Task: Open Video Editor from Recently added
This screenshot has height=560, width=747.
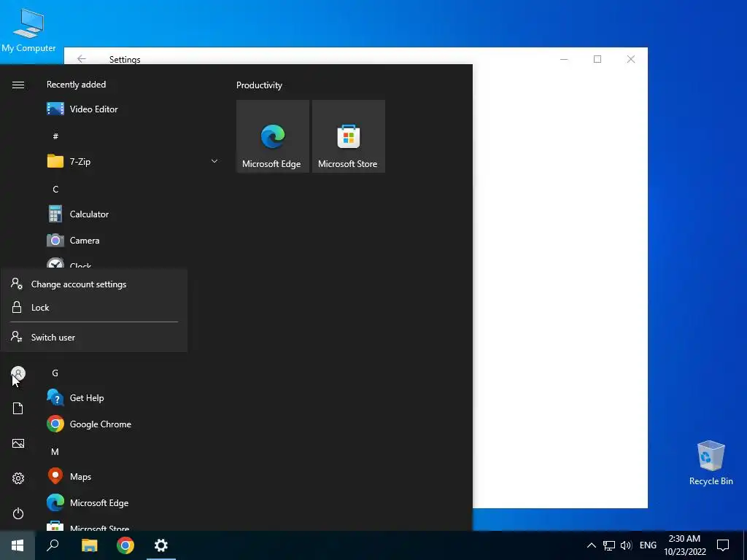Action: (x=133, y=109)
